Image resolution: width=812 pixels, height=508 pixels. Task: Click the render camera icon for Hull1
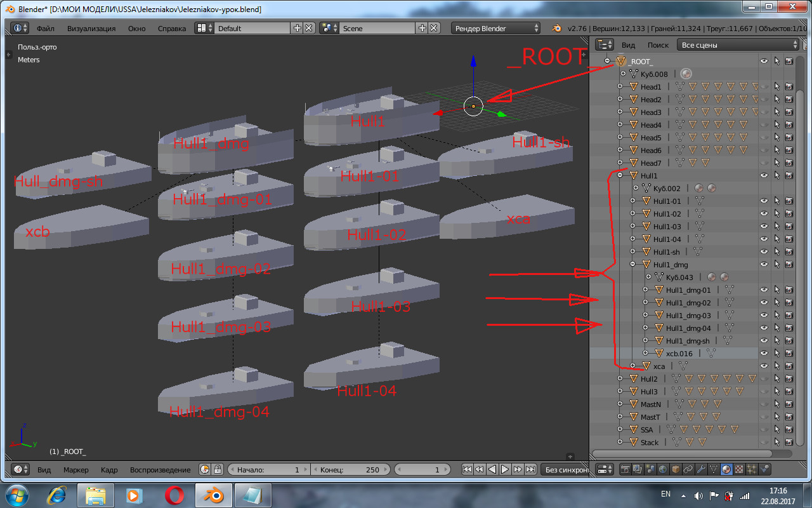789,176
